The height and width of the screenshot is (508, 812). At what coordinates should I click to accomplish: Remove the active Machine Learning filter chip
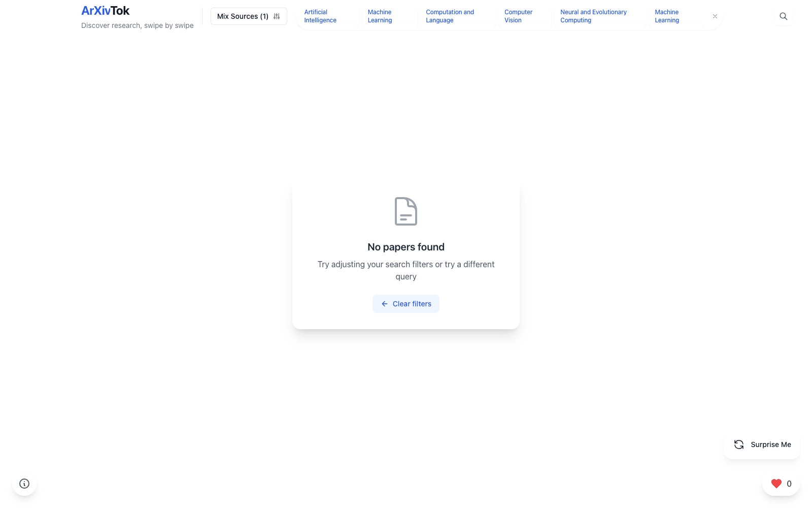(715, 16)
